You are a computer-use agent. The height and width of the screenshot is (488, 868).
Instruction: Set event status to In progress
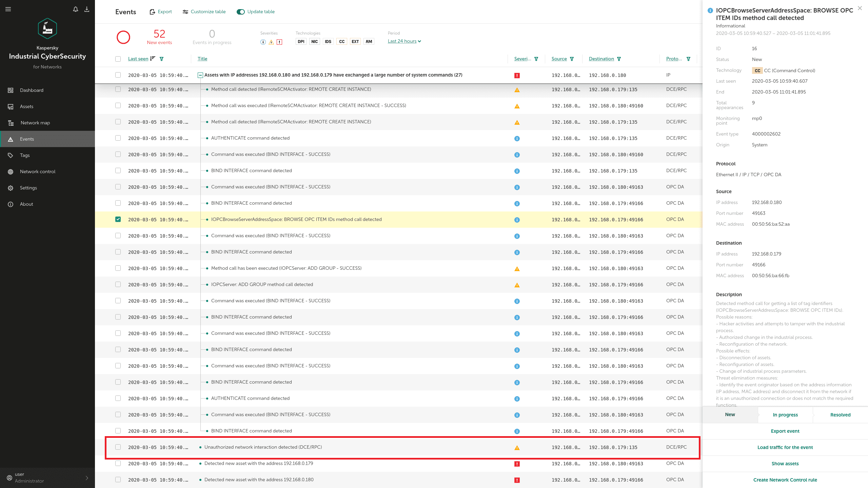pyautogui.click(x=785, y=415)
